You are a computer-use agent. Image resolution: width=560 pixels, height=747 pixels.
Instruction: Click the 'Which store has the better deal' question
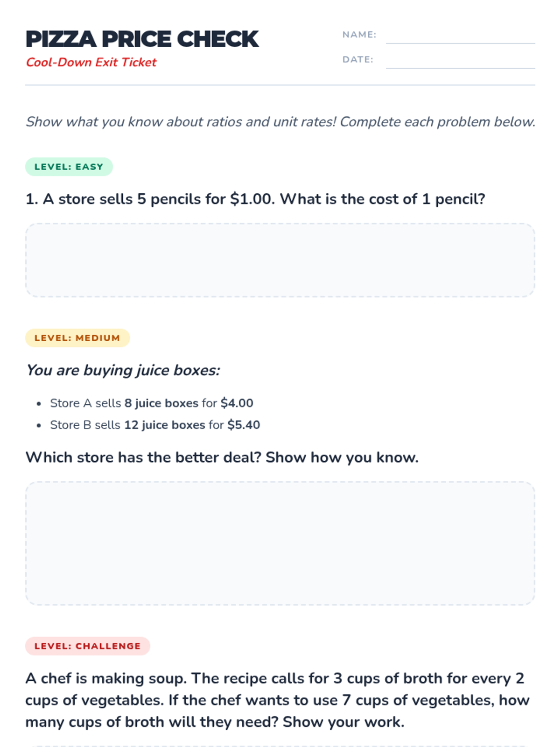point(222,458)
